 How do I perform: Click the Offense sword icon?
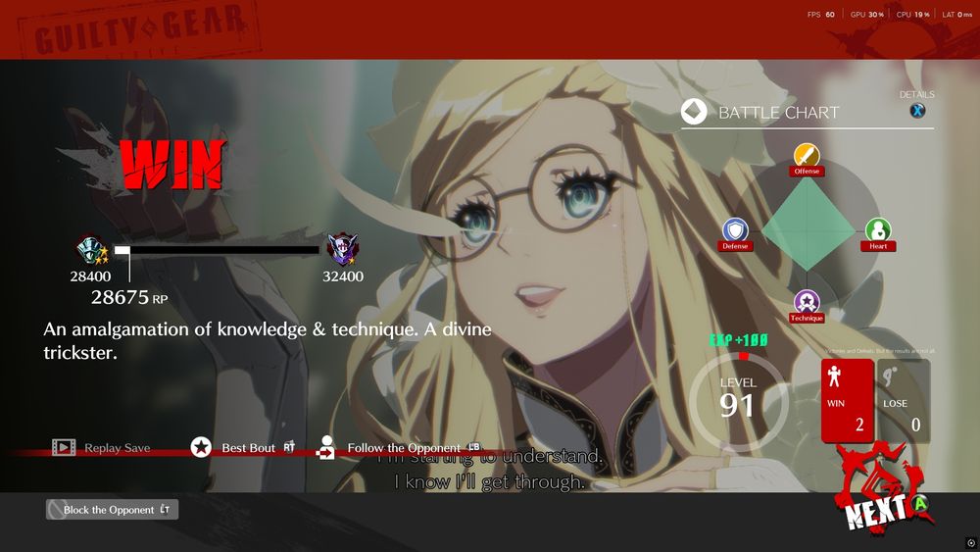807,154
